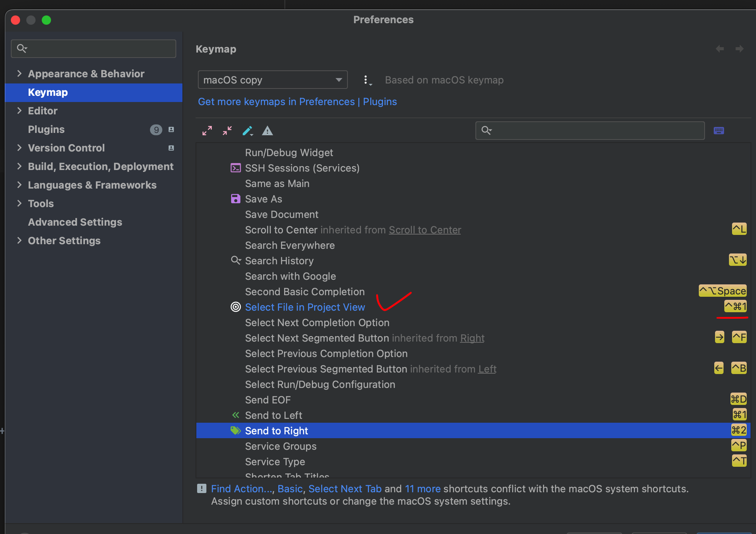Open the Plugins settings page
This screenshot has width=756, height=534.
46,129
